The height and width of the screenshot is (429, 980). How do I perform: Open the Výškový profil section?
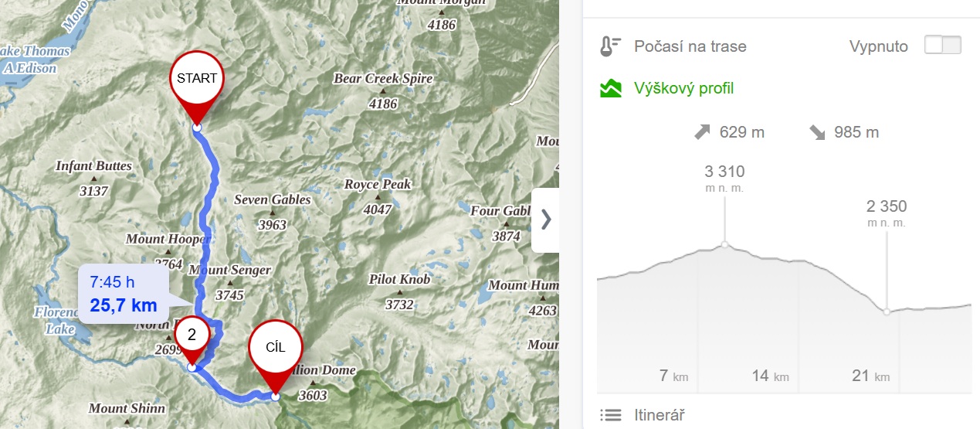pos(683,88)
